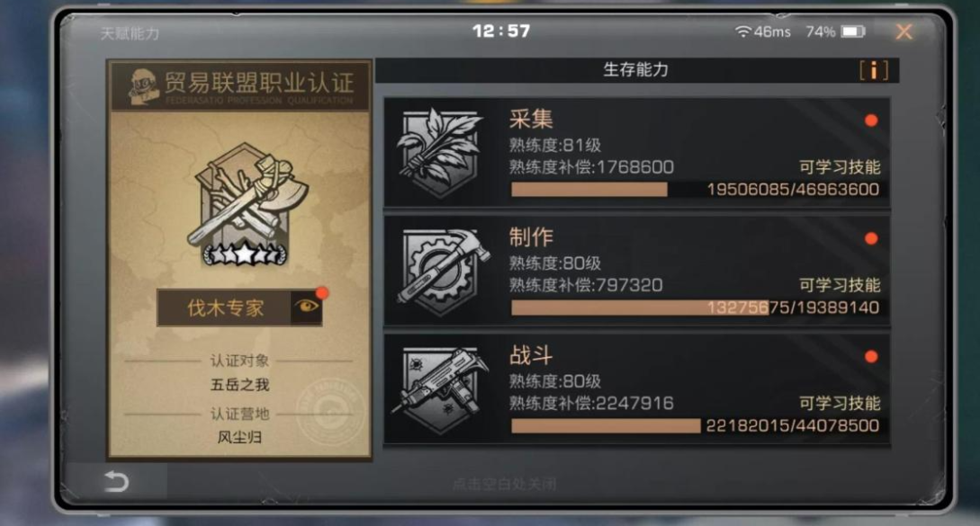Viewport: 980px width, 526px height.
Task: Select the 伐木专家 profession title button
Action: tap(226, 308)
